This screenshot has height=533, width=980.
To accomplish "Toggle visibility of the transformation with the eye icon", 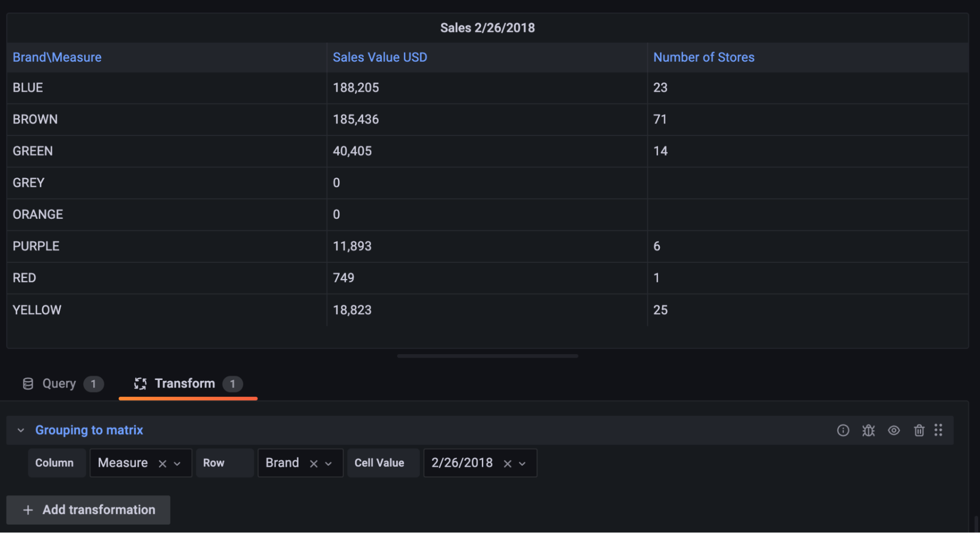I will pyautogui.click(x=894, y=430).
